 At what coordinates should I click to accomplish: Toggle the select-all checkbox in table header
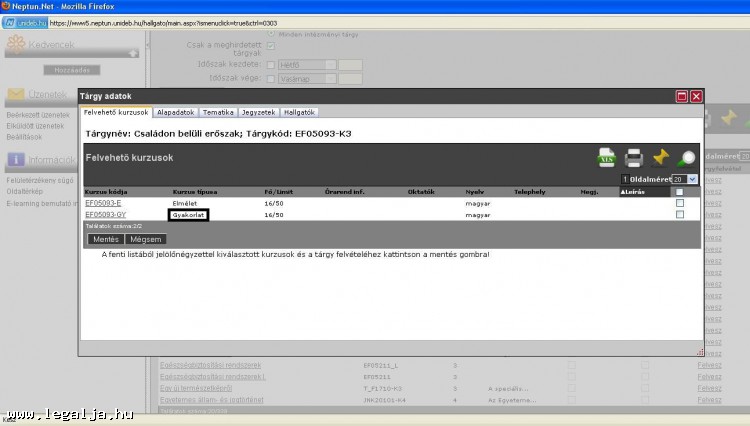click(680, 192)
